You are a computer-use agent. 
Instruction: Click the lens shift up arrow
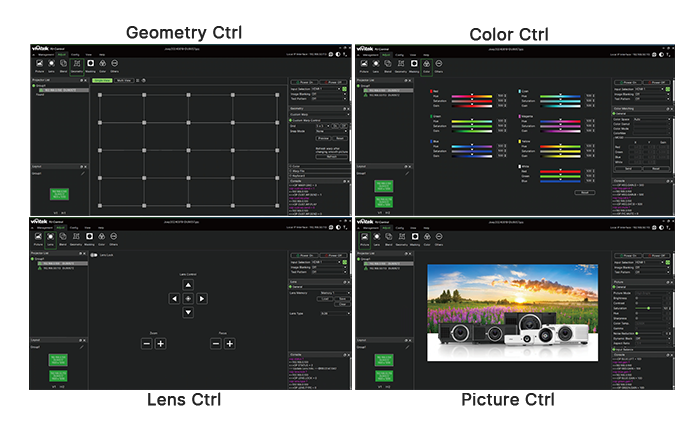(x=187, y=285)
